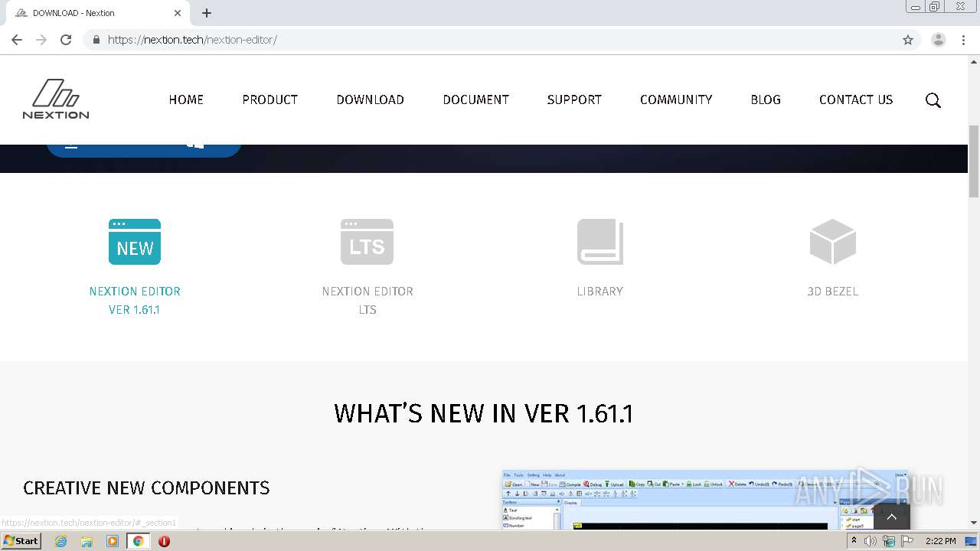Viewport: 980px width, 551px height.
Task: Click the Nextion logo
Action: point(56,99)
